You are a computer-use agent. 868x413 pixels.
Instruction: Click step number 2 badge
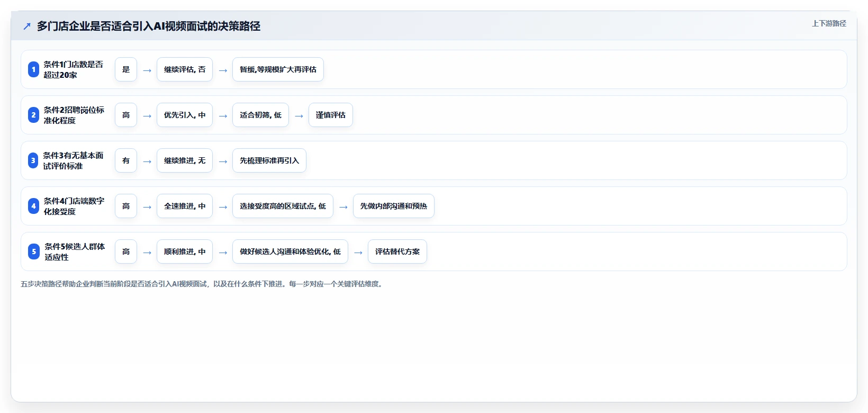point(33,115)
